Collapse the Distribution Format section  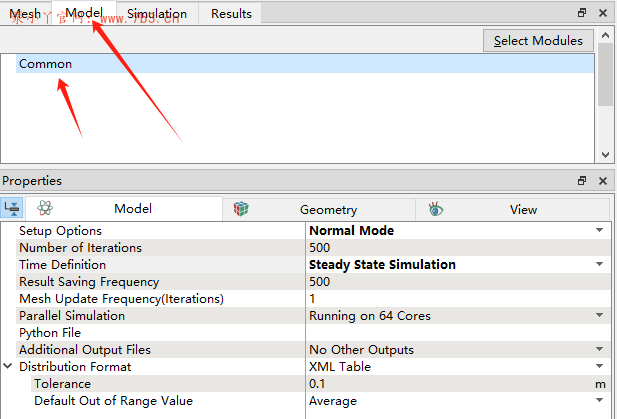[8, 367]
